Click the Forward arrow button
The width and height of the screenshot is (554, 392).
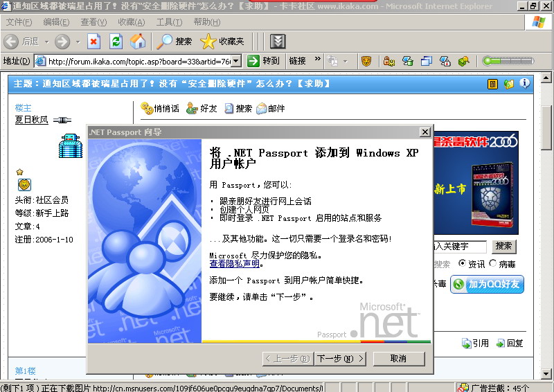point(62,42)
